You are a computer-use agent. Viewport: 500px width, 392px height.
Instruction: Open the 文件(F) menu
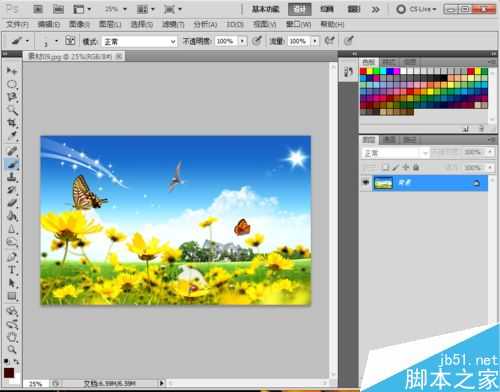click(18, 24)
